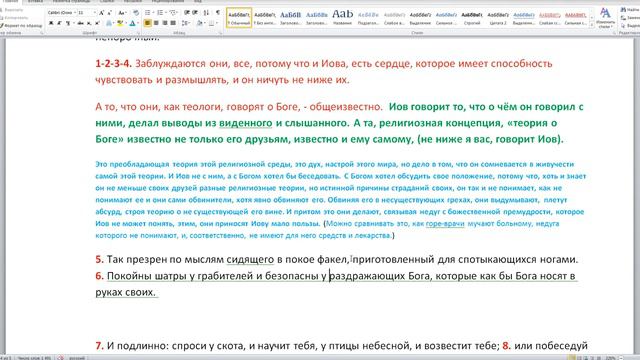This screenshot has height=360, width=640.
Task: Toggle strikethrough formatting
Action: click(80, 23)
